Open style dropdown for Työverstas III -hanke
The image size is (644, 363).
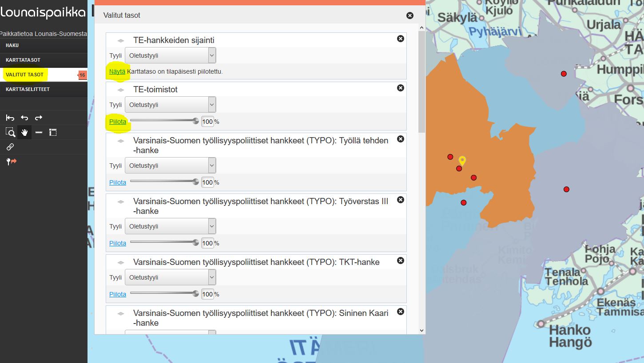tap(170, 227)
